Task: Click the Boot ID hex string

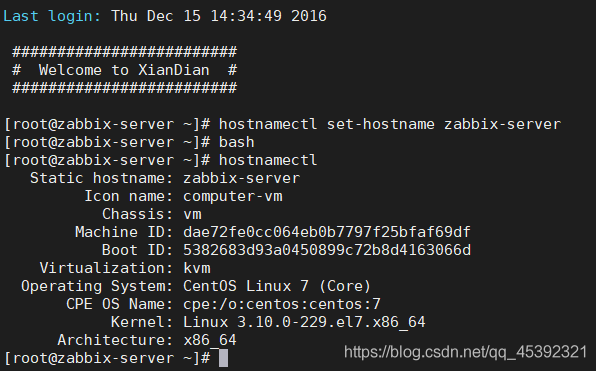Action: pyautogui.click(x=327, y=250)
